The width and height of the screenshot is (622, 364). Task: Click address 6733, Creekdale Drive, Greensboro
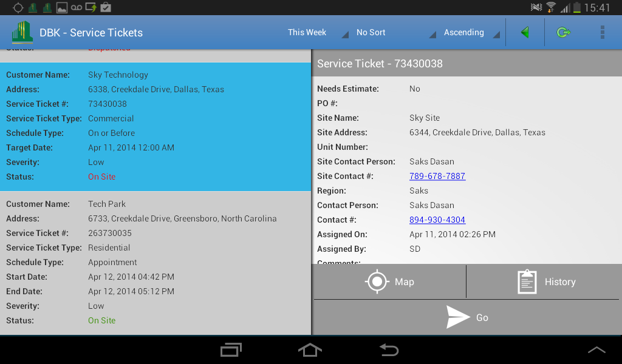pos(182,218)
